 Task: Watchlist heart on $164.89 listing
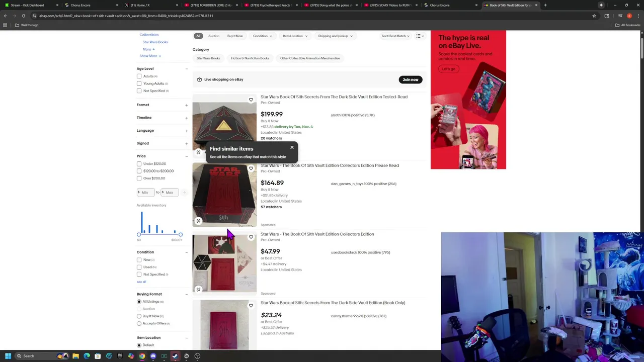click(x=251, y=168)
